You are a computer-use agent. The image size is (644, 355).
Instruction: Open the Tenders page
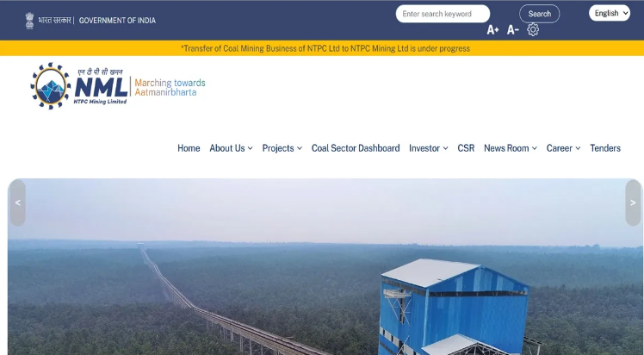click(x=605, y=148)
